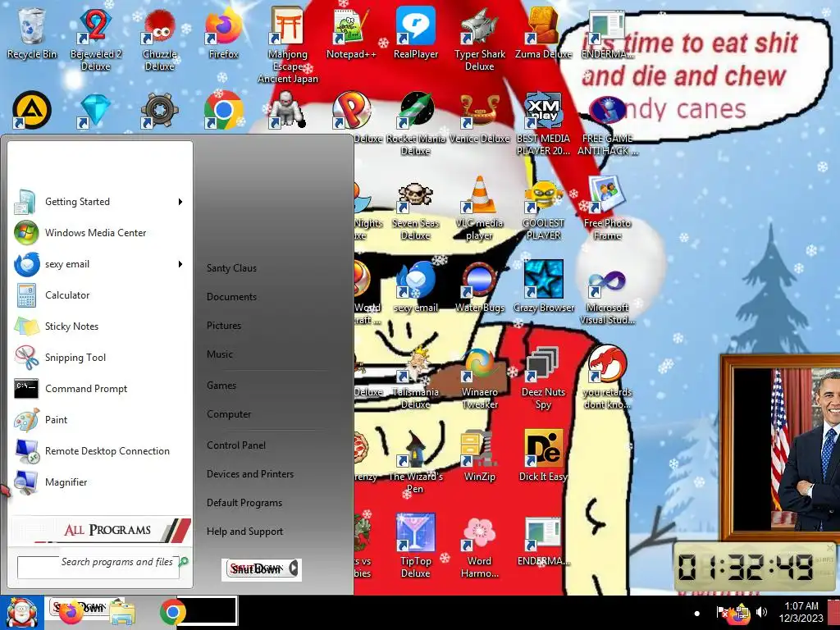840x630 pixels.
Task: Launch Magnifier from Start menu
Action: [100, 482]
